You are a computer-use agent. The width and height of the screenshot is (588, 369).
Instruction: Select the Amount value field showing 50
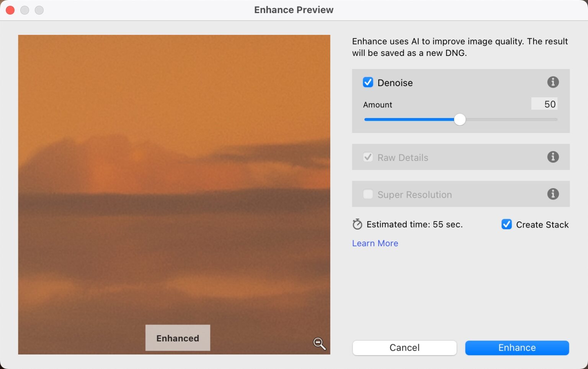click(x=544, y=104)
